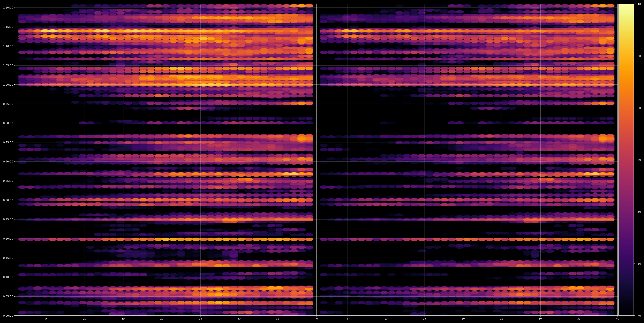Click x-axis tick 35 of right panel
644x323 pixels.
coord(579,319)
